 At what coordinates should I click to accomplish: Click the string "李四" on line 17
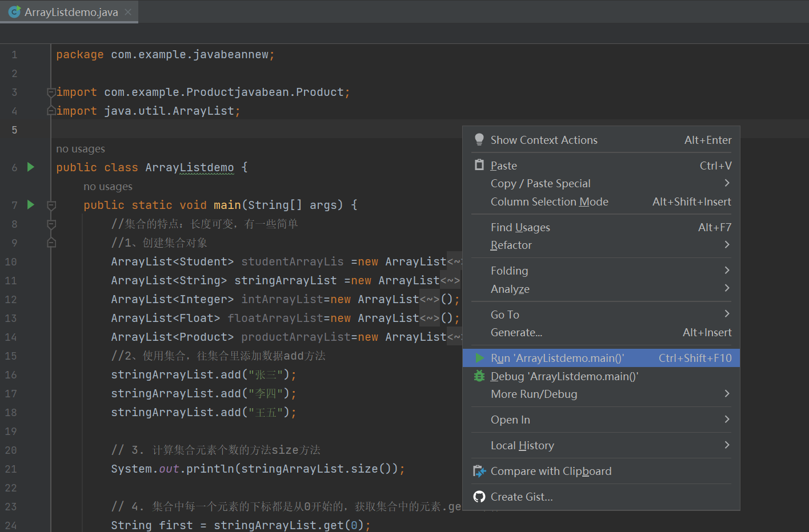coord(266,393)
